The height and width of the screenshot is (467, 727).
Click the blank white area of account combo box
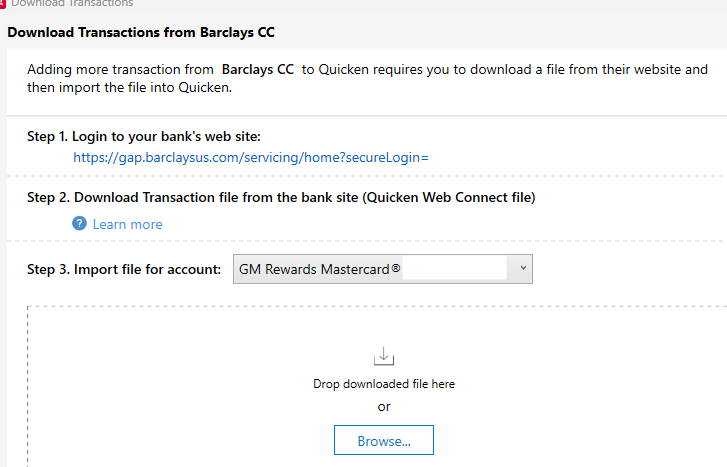click(x=454, y=269)
